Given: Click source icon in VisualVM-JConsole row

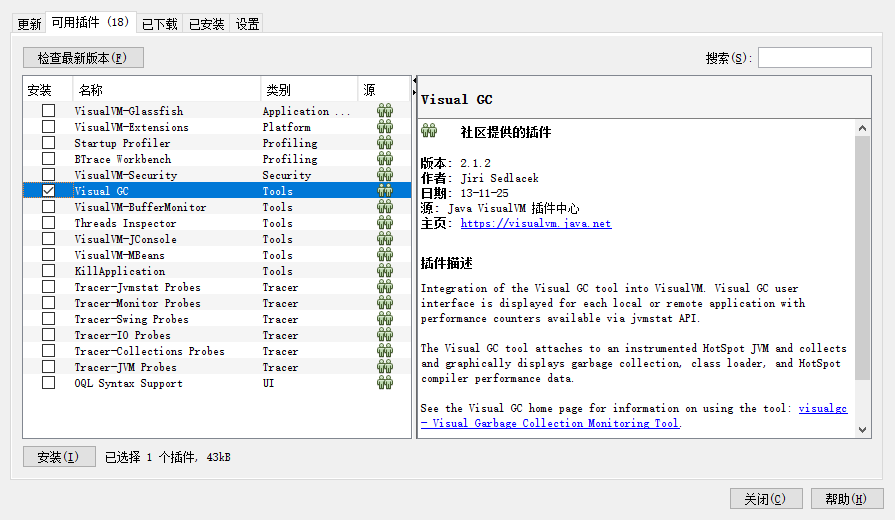Looking at the screenshot, I should 385,239.
